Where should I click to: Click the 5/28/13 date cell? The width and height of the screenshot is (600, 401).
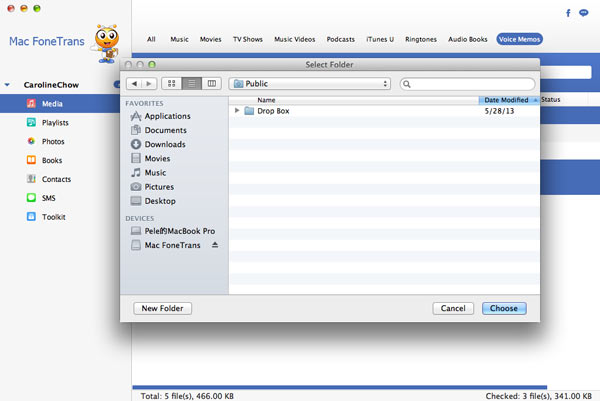(499, 111)
